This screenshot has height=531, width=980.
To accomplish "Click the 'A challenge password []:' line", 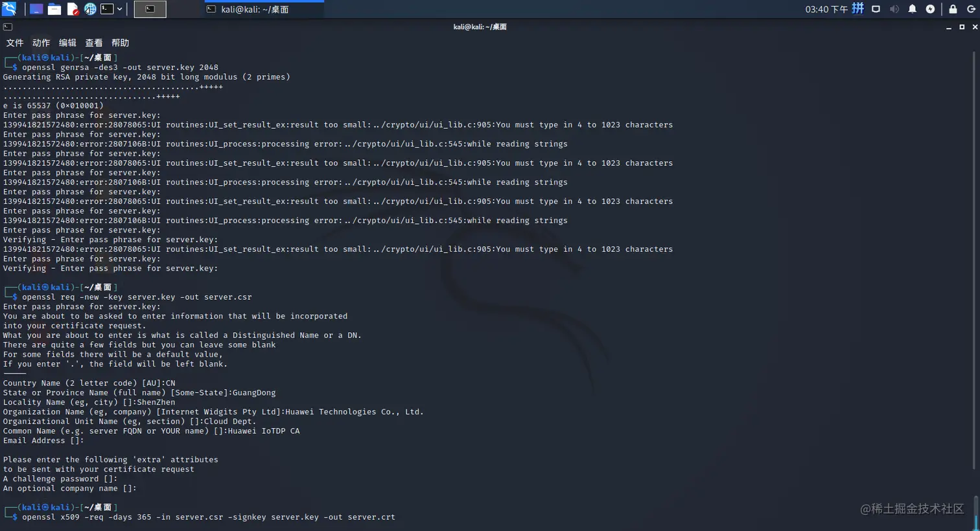I will click(60, 479).
